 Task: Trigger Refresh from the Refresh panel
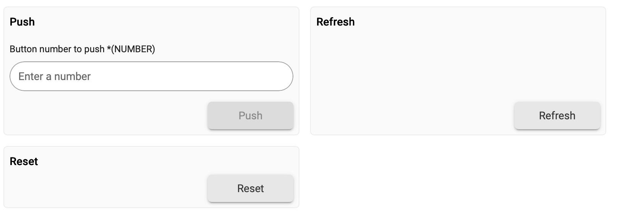(557, 116)
